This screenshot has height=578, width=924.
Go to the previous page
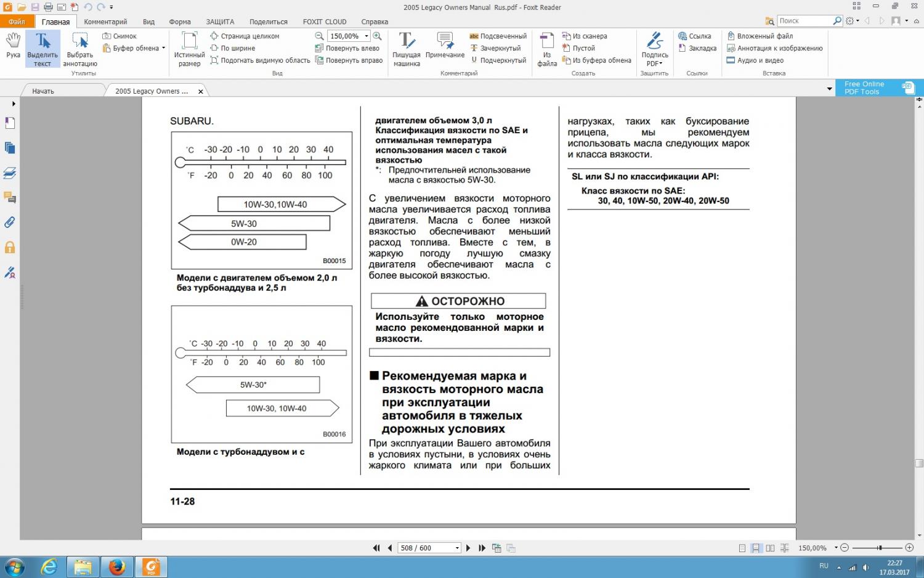390,548
